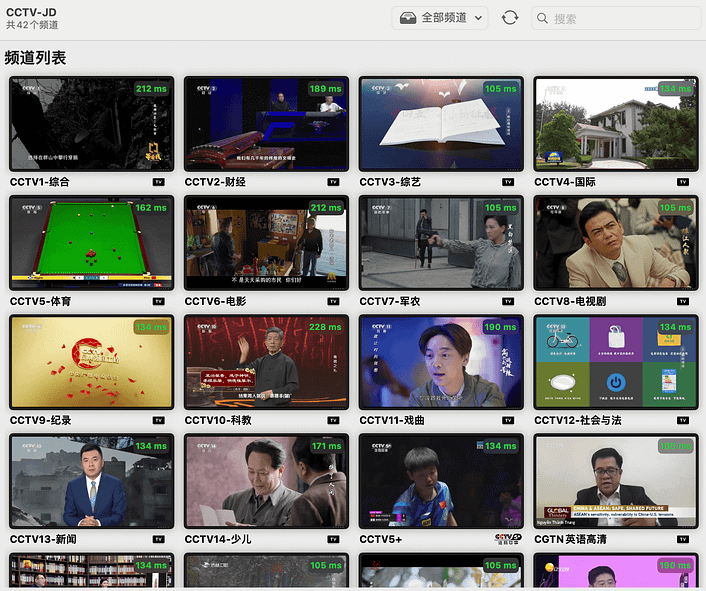Open the CCTV12-社会与法 channel thumbnail

615,362
